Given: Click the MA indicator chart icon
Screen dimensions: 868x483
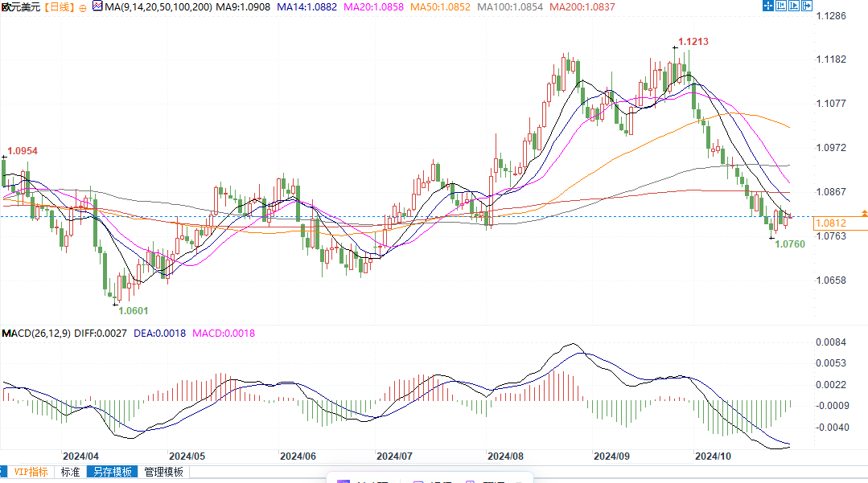Looking at the screenshot, I should 97,7.
